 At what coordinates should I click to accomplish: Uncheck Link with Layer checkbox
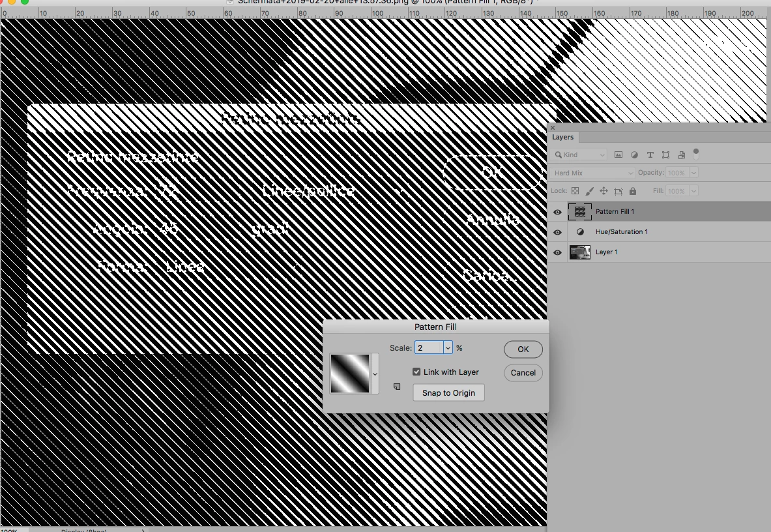pyautogui.click(x=416, y=372)
